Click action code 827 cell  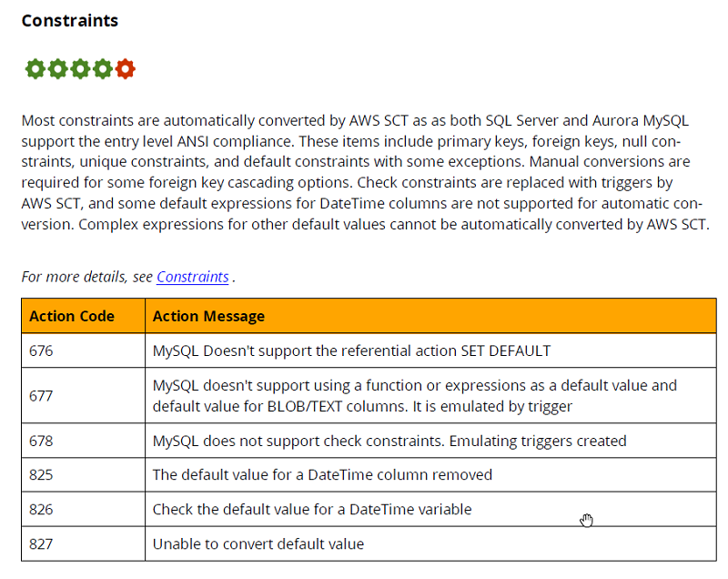pyautogui.click(x=83, y=543)
